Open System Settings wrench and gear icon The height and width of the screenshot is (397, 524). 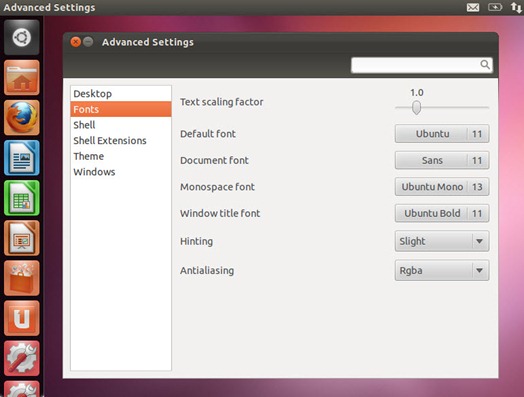tap(22, 358)
